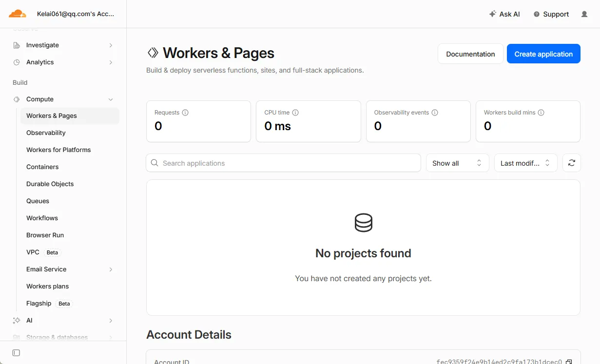Image resolution: width=600 pixels, height=364 pixels.
Task: Click the search magnifier icon
Action: click(155, 163)
